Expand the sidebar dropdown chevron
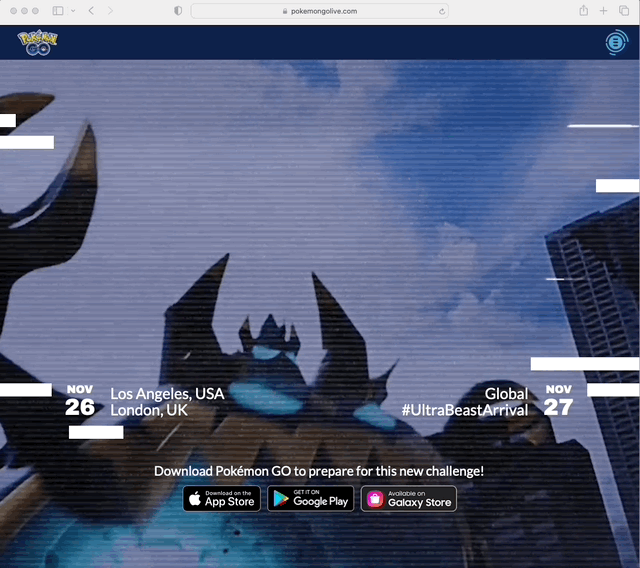The width and height of the screenshot is (640, 568). 73,11
